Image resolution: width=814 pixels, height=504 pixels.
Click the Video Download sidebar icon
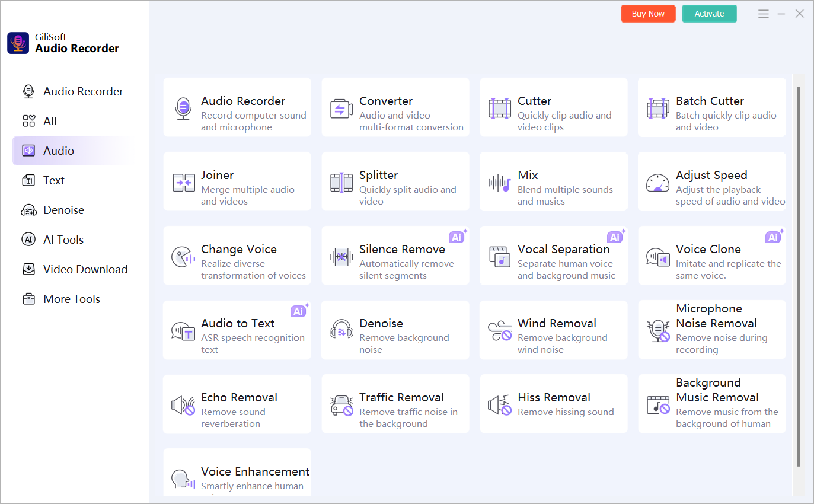click(x=28, y=269)
